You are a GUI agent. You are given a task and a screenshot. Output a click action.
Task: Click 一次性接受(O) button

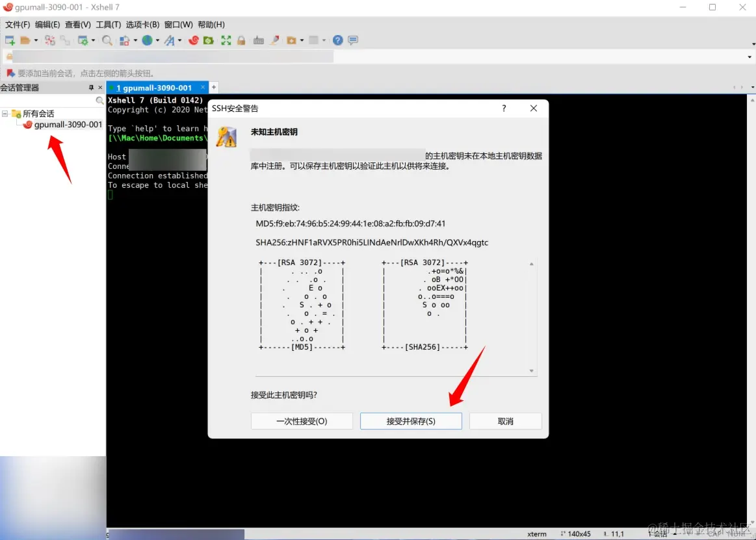click(302, 421)
